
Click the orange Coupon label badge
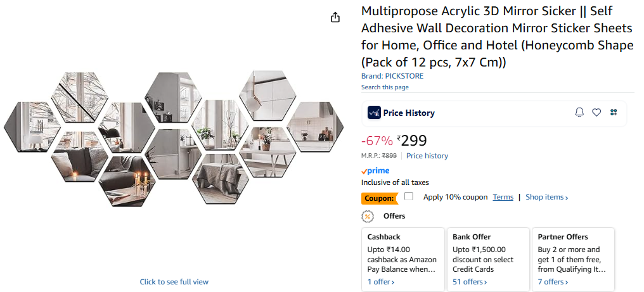[x=379, y=198]
